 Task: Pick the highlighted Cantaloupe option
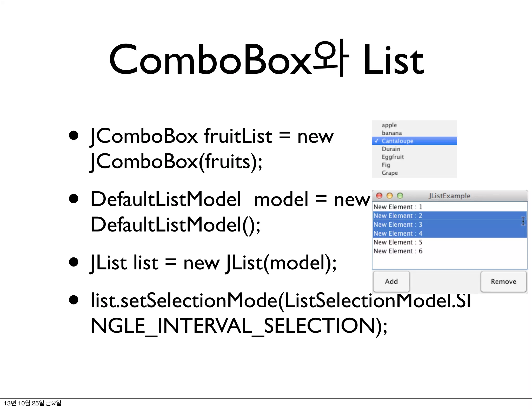pos(414,141)
